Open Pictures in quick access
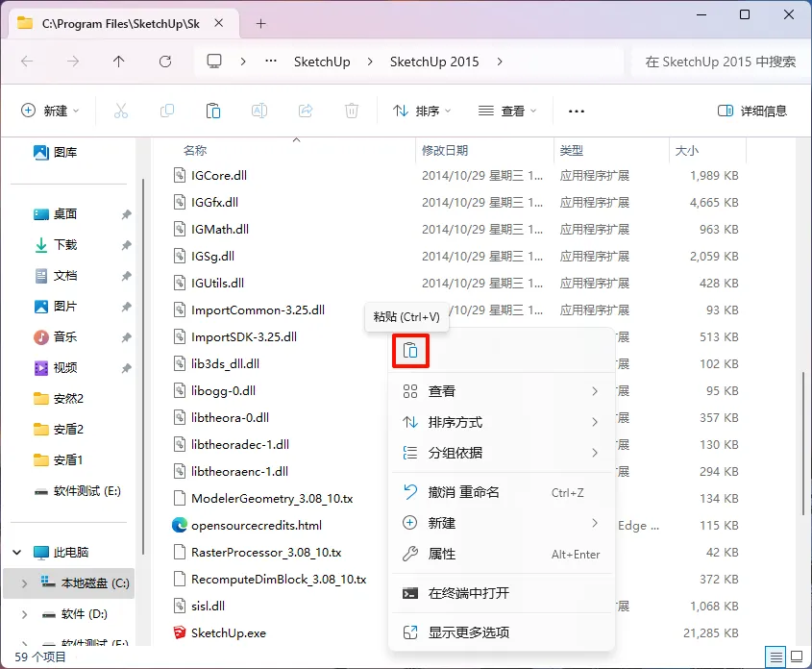Viewport: 812px width, 669px height. (x=55, y=306)
